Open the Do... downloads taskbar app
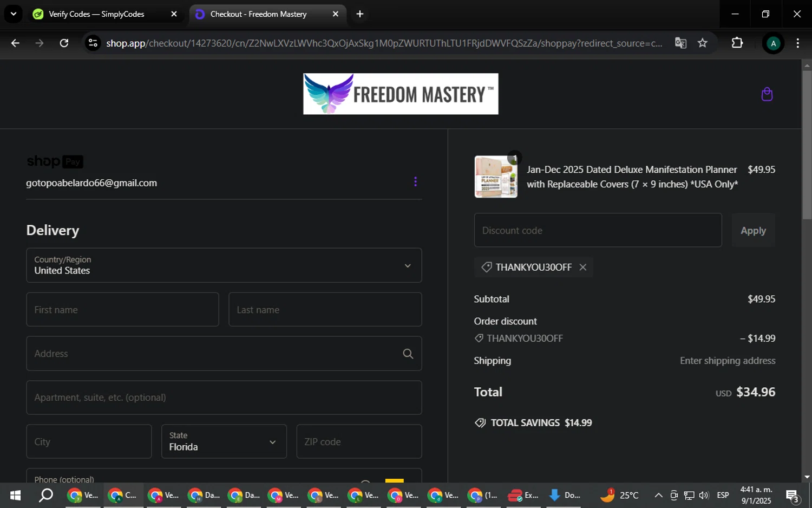Viewport: 812px width, 508px height. click(564, 495)
